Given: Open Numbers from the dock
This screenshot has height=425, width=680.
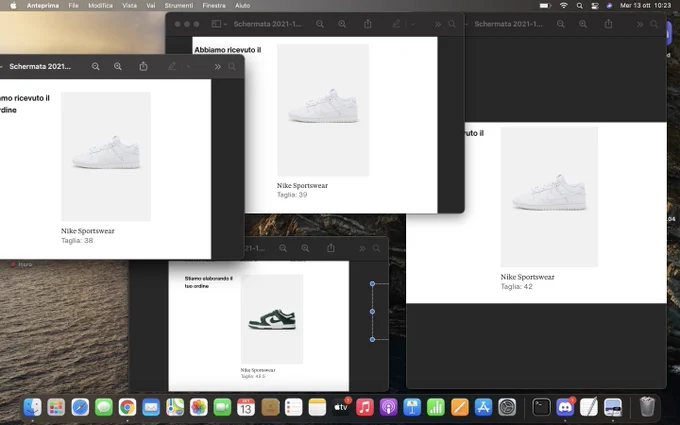Looking at the screenshot, I should tap(436, 407).
